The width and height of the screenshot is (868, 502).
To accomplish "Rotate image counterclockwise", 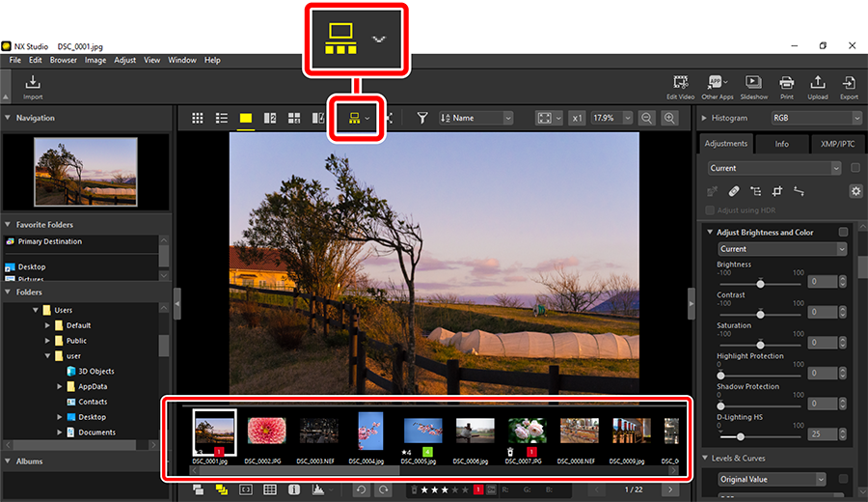I will pyautogui.click(x=361, y=489).
